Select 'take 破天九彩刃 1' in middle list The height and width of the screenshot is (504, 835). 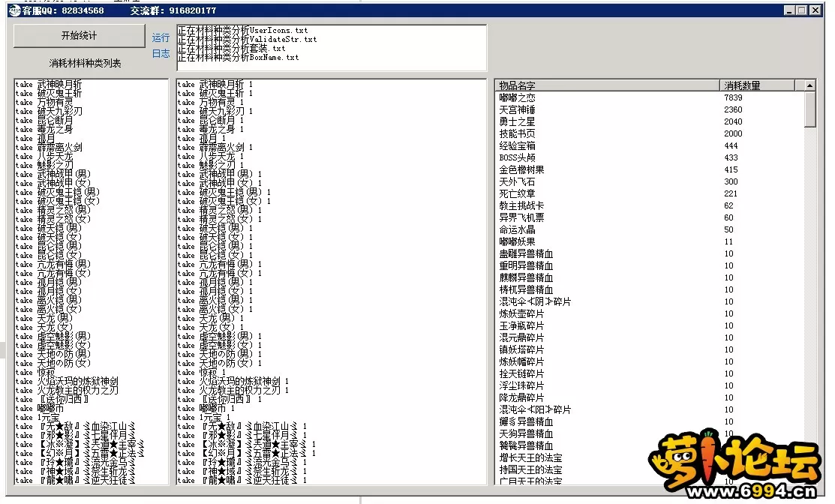215,111
